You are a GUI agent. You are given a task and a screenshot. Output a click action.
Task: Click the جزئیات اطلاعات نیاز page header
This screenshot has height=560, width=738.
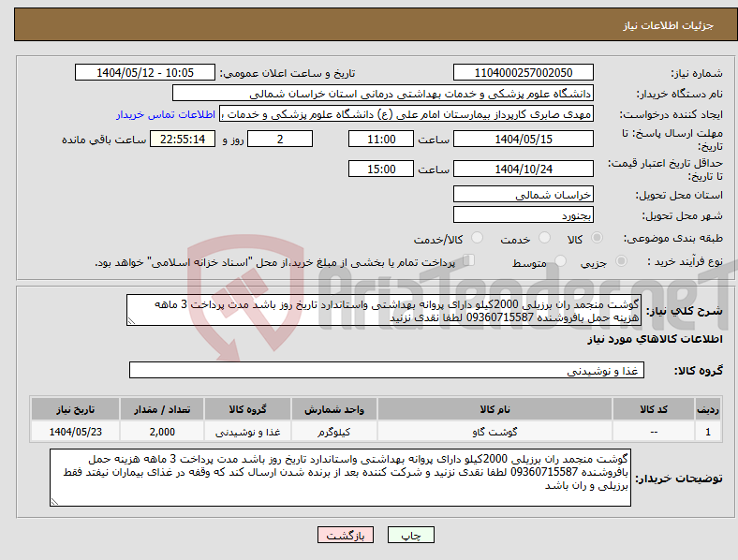tap(669, 25)
